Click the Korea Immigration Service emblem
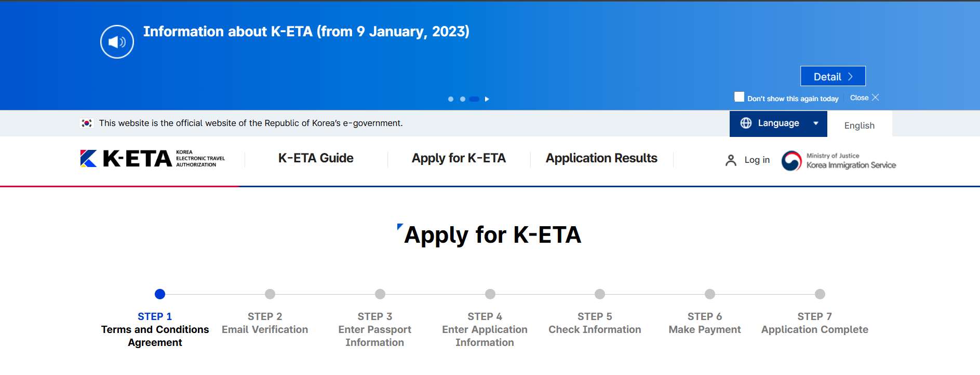Screen dimensions: 980x375 pos(791,160)
